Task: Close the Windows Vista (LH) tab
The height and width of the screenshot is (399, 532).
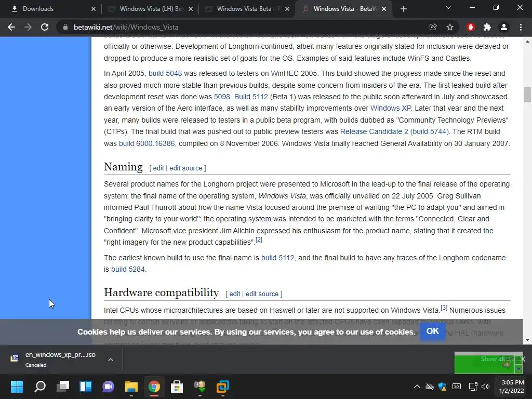Action: pyautogui.click(x=191, y=9)
